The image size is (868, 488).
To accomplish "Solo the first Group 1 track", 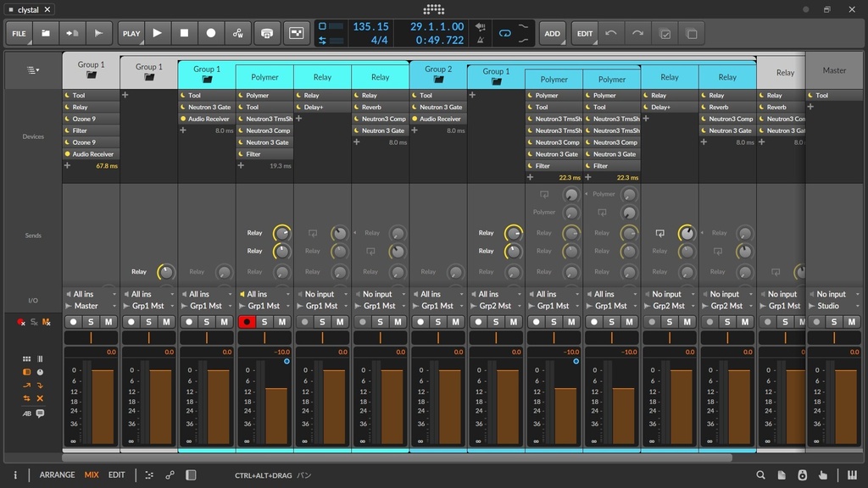I will [x=91, y=321].
